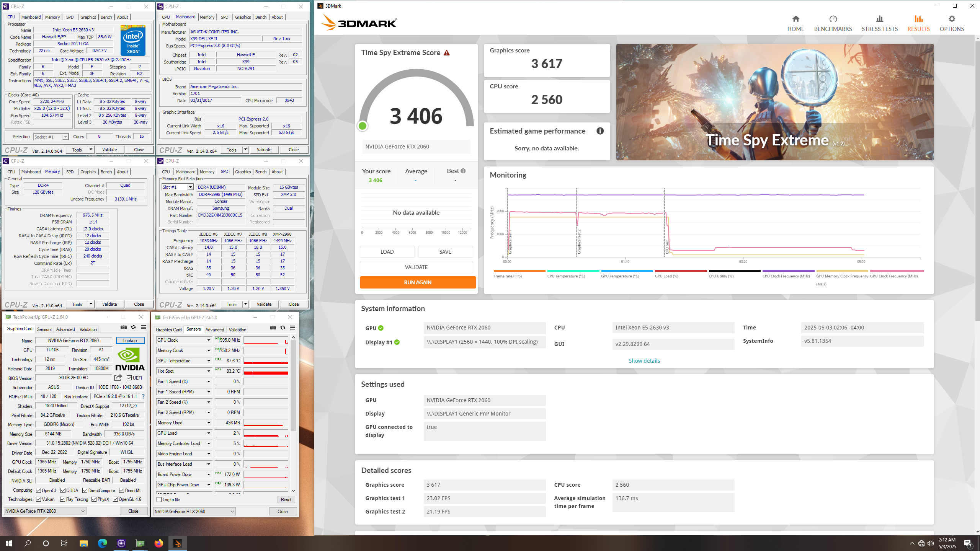Toggle PhysX checkbox

(94, 499)
